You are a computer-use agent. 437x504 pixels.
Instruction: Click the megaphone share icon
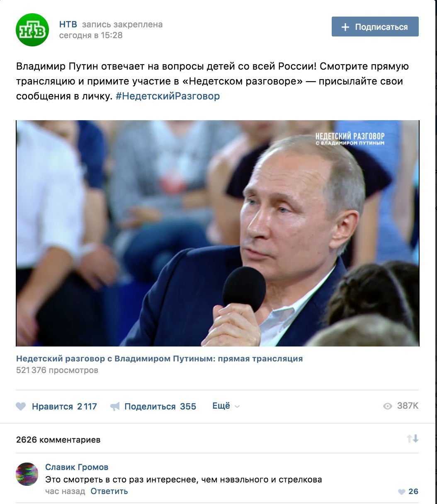point(115,407)
